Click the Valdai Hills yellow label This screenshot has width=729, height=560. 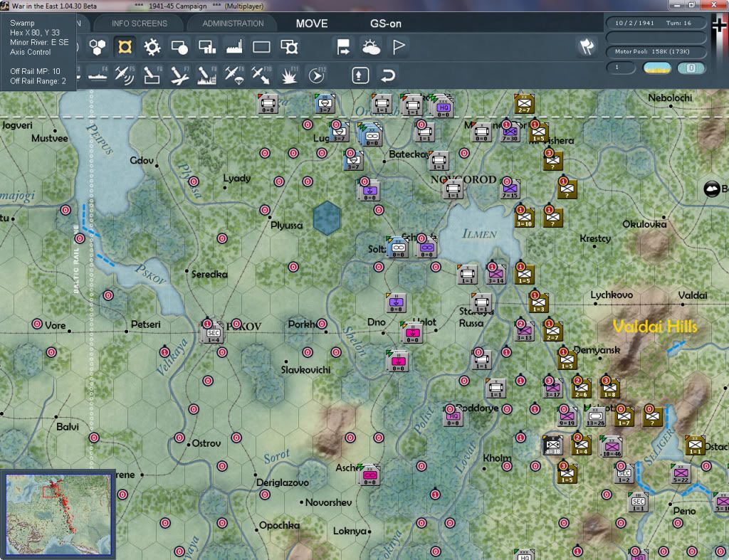click(x=655, y=326)
